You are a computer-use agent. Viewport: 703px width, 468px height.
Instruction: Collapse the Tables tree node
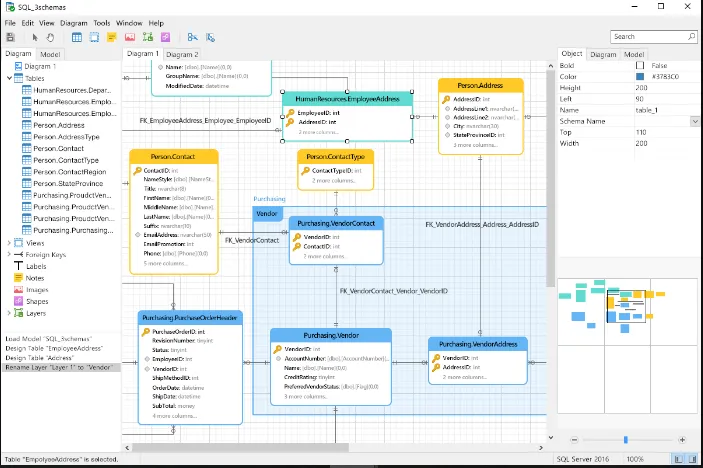point(9,78)
